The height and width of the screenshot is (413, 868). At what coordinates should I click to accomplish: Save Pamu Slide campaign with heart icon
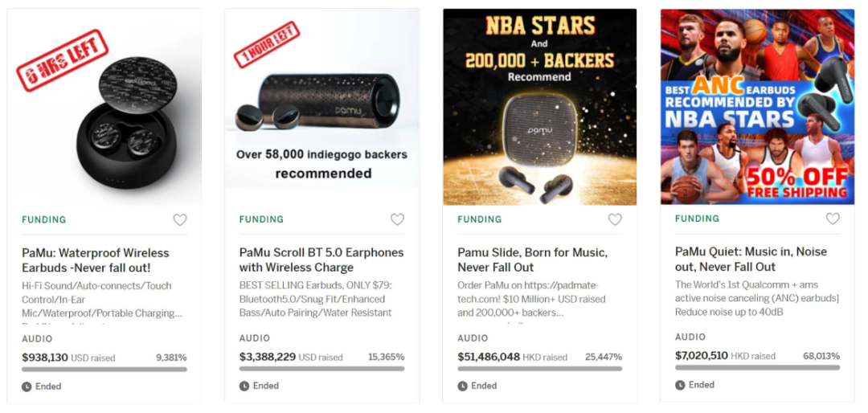click(x=615, y=219)
